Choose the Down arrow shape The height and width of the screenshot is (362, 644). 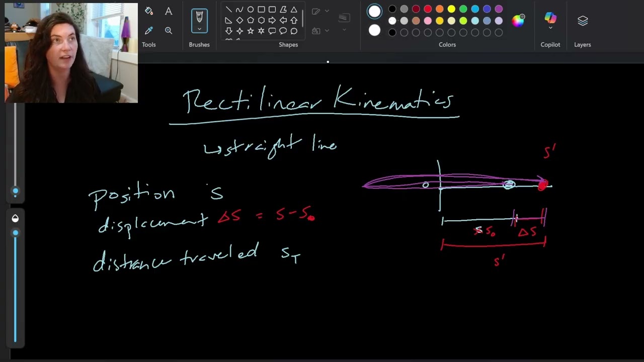pyautogui.click(x=228, y=31)
